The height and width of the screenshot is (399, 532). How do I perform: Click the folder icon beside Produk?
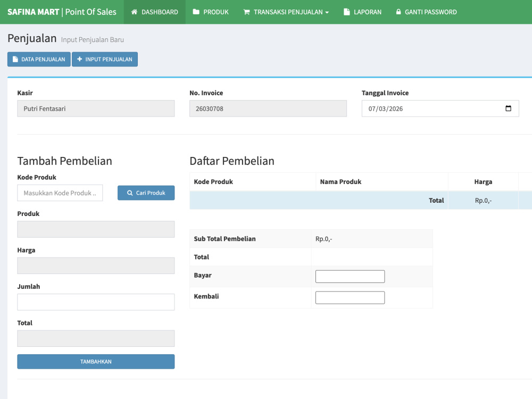click(x=196, y=12)
